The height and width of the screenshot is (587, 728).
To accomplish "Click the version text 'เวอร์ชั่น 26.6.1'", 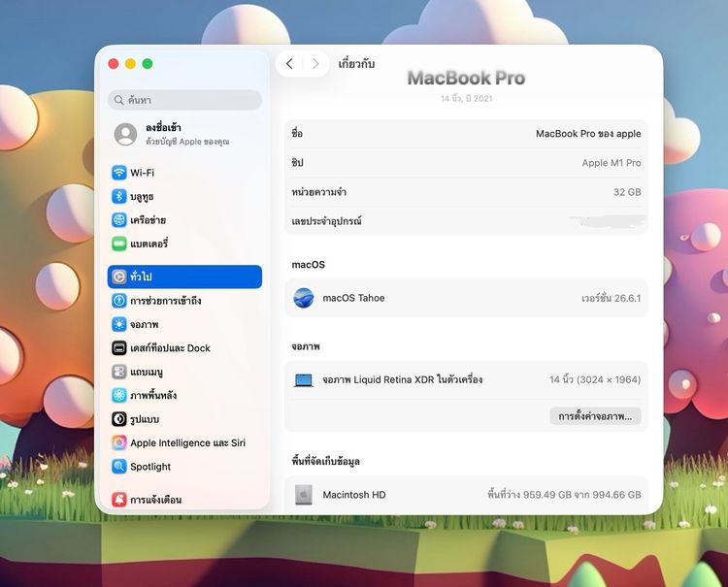I will 611,298.
